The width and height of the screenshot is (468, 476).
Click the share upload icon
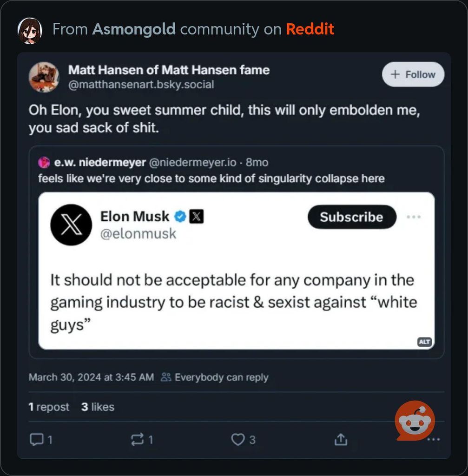pos(341,439)
